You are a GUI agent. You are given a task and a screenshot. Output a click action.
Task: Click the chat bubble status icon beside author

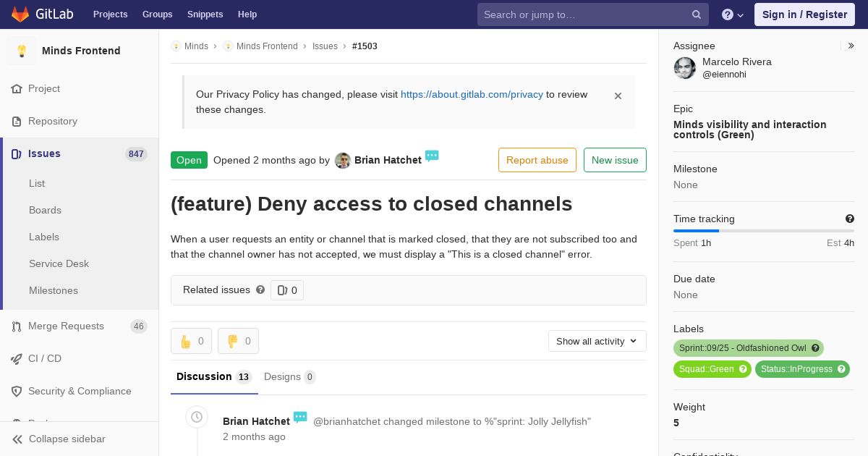(x=432, y=156)
